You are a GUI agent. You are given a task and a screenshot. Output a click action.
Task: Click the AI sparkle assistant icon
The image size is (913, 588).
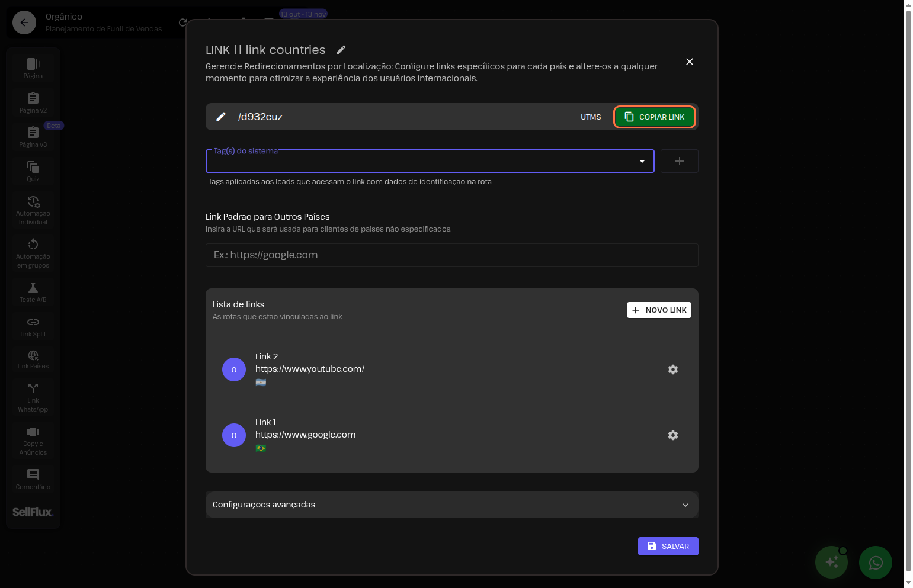tap(831, 563)
